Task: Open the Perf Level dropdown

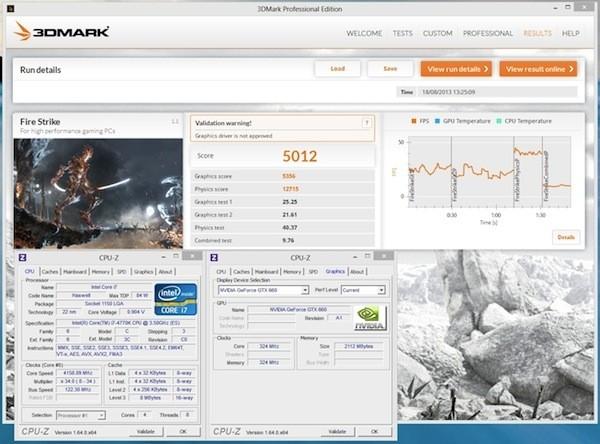Action: [x=363, y=290]
